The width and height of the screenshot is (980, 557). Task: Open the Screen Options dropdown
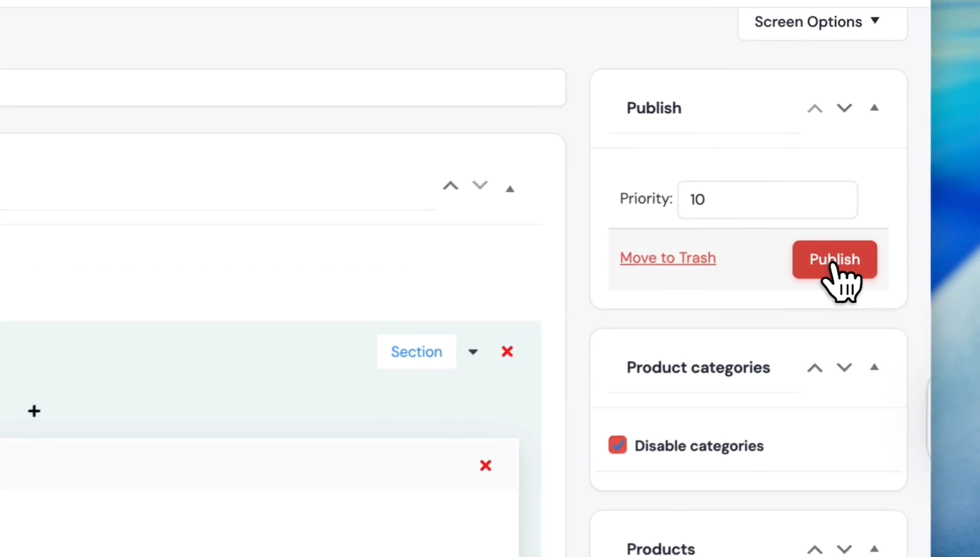click(816, 22)
